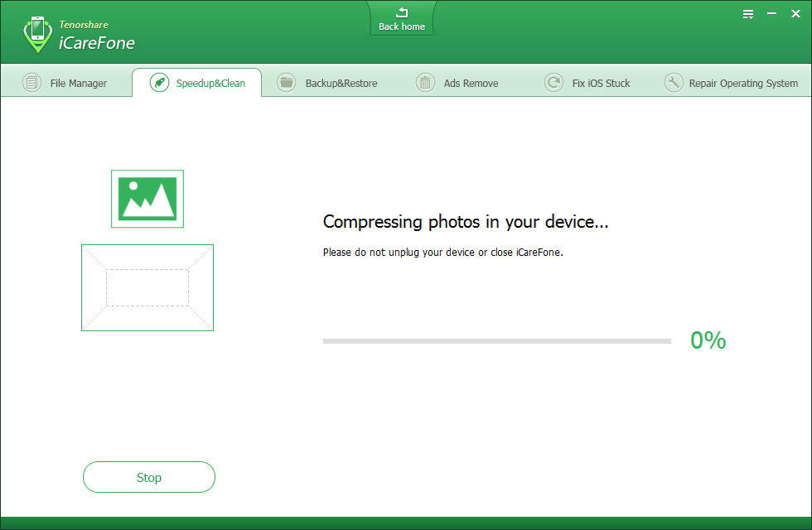Screen dimensions: 812x530
Task: Go to the Ads Remove tab
Action: pos(458,83)
